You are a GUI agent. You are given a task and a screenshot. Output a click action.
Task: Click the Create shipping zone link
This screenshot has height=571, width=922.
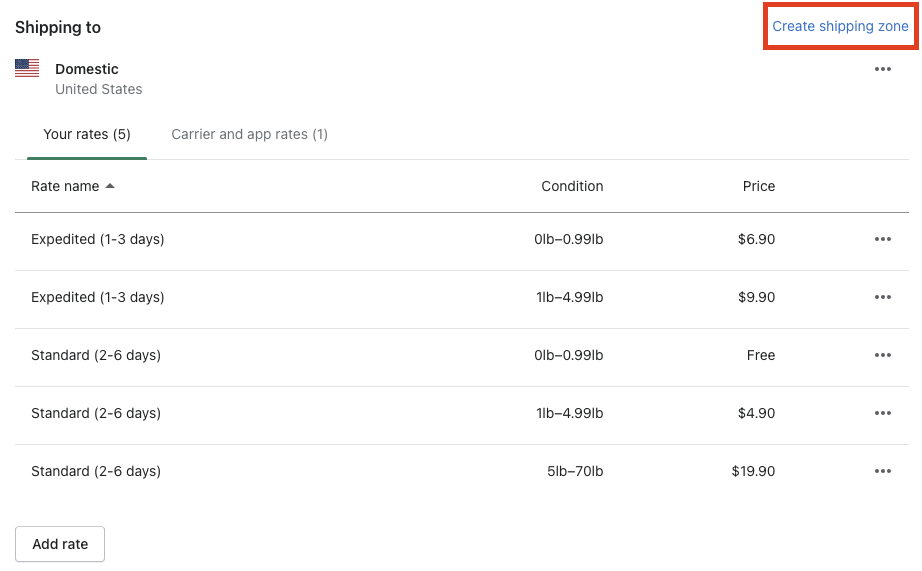click(x=840, y=27)
